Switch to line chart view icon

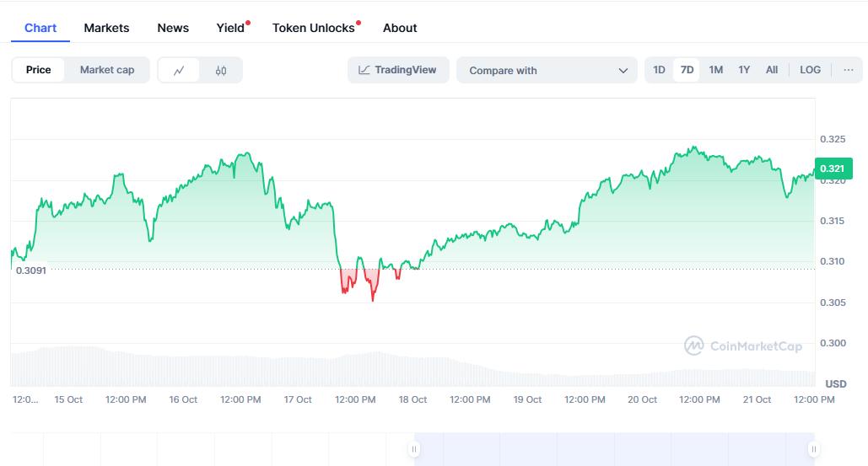click(179, 71)
